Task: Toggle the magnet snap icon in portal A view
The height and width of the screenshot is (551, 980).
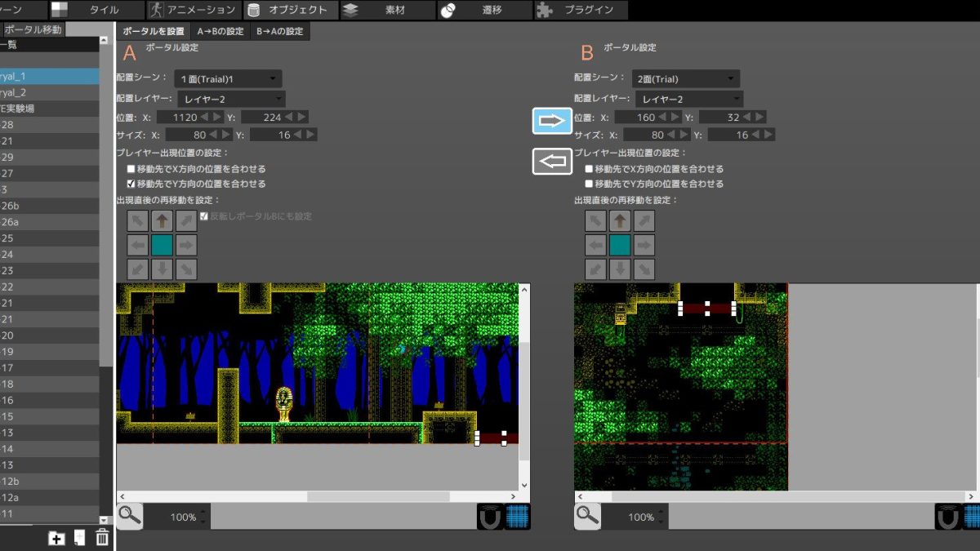Action: coord(490,517)
